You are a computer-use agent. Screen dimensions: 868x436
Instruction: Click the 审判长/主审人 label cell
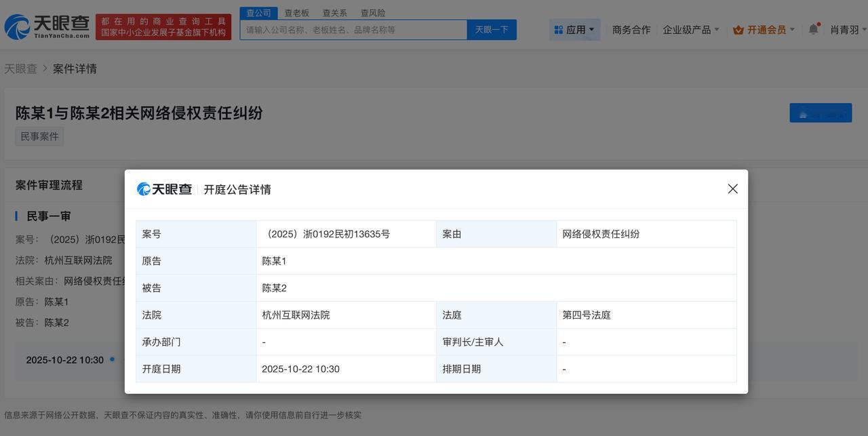click(x=496, y=342)
